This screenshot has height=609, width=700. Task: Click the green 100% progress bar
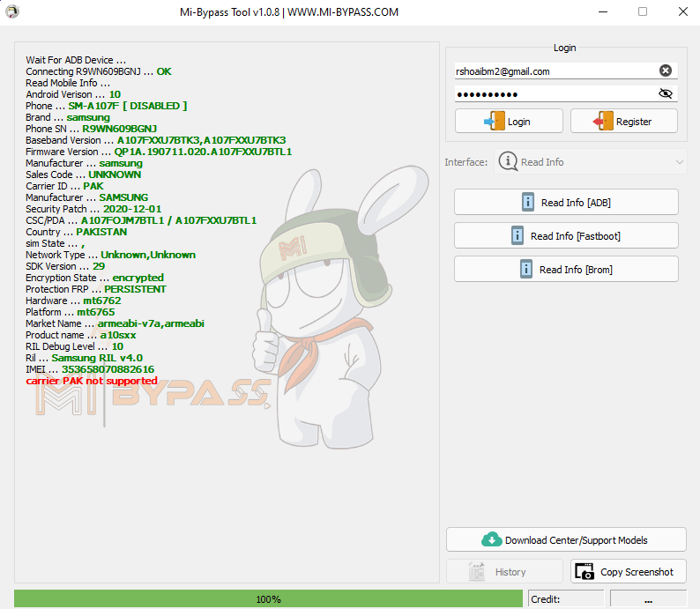pyautogui.click(x=268, y=599)
